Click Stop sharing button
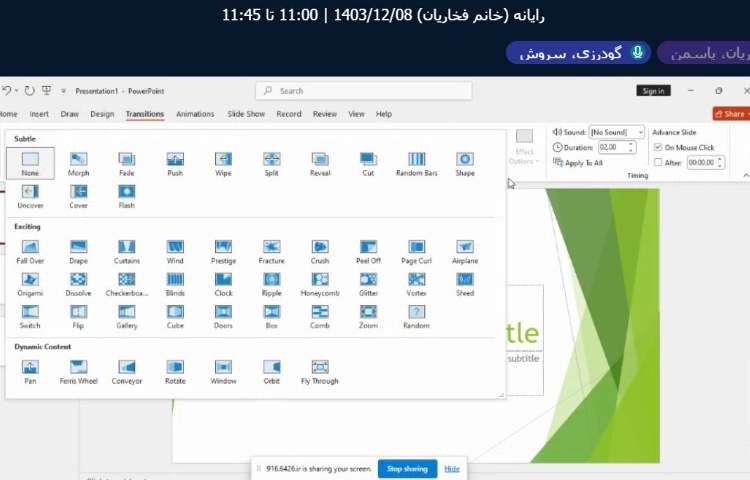Screen dimensions: 750x480 [x=407, y=469]
